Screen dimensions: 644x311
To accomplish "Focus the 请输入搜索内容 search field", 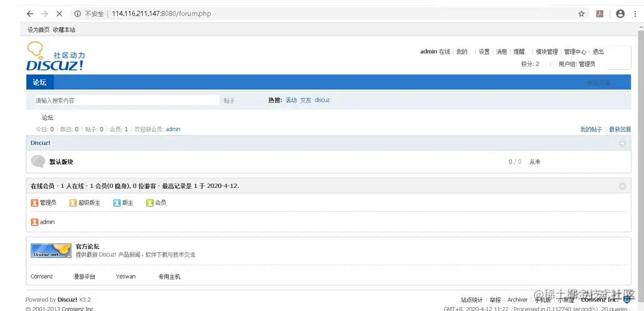I will coord(126,100).
